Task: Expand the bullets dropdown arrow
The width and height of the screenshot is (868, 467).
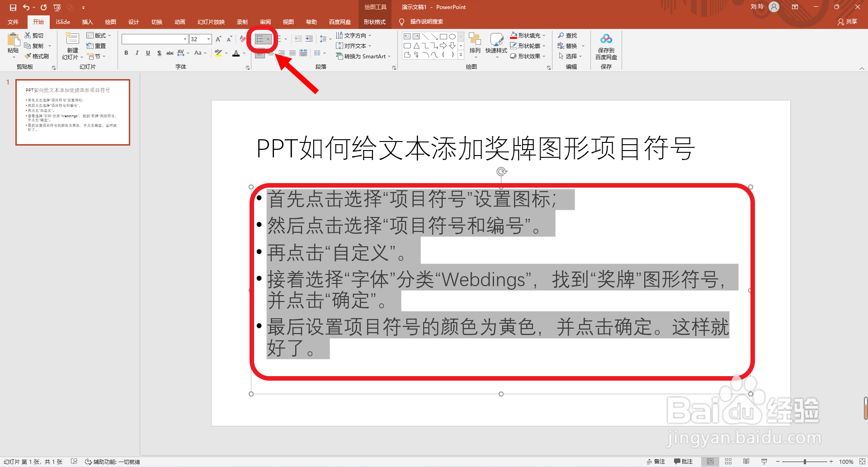Action: pos(268,39)
